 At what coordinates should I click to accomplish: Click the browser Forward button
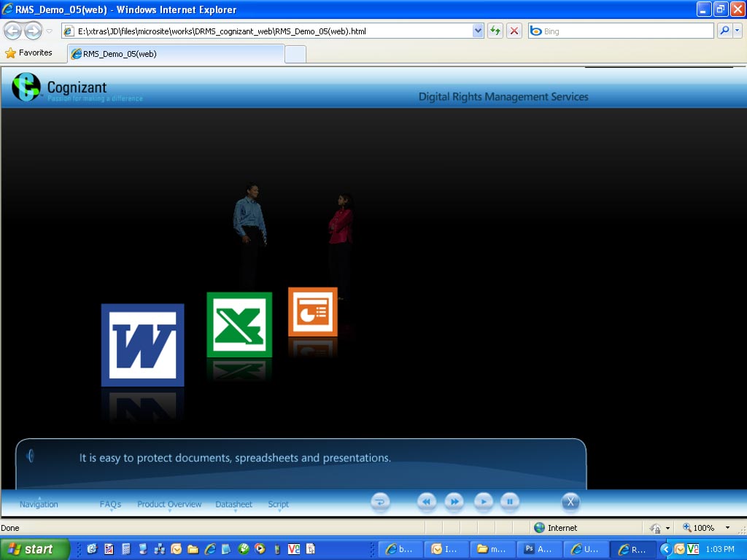[x=33, y=31]
